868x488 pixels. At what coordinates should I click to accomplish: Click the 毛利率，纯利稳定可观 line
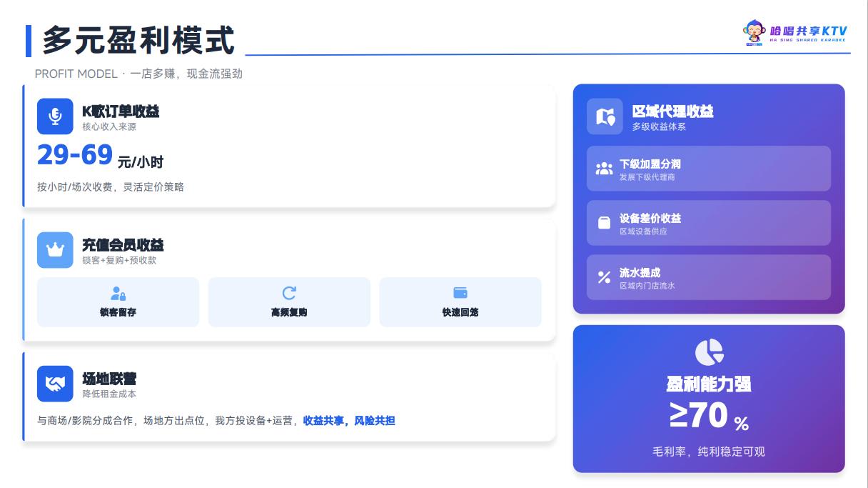pos(709,452)
